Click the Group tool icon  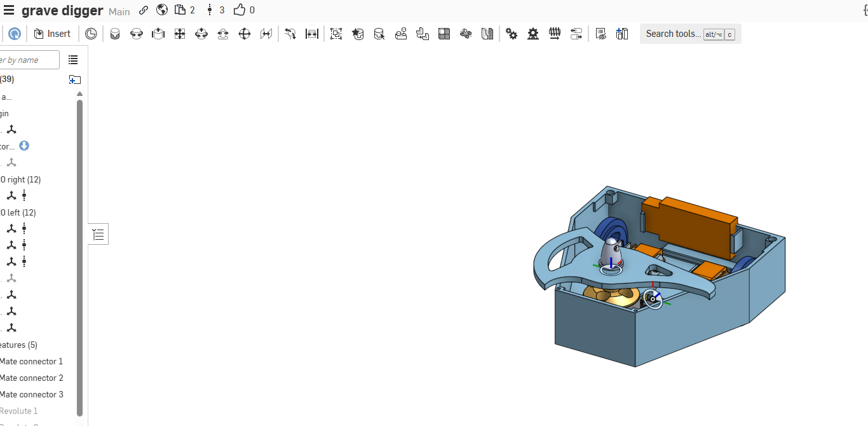tap(336, 34)
